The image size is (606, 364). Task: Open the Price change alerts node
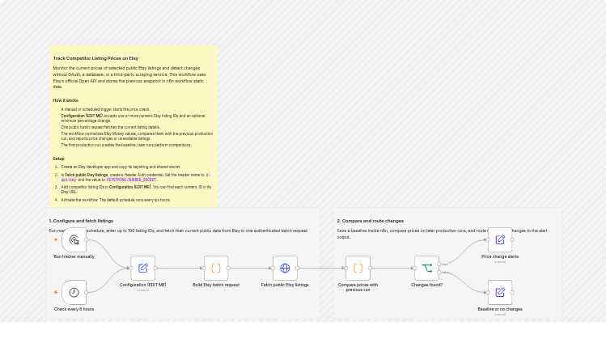pos(500,239)
